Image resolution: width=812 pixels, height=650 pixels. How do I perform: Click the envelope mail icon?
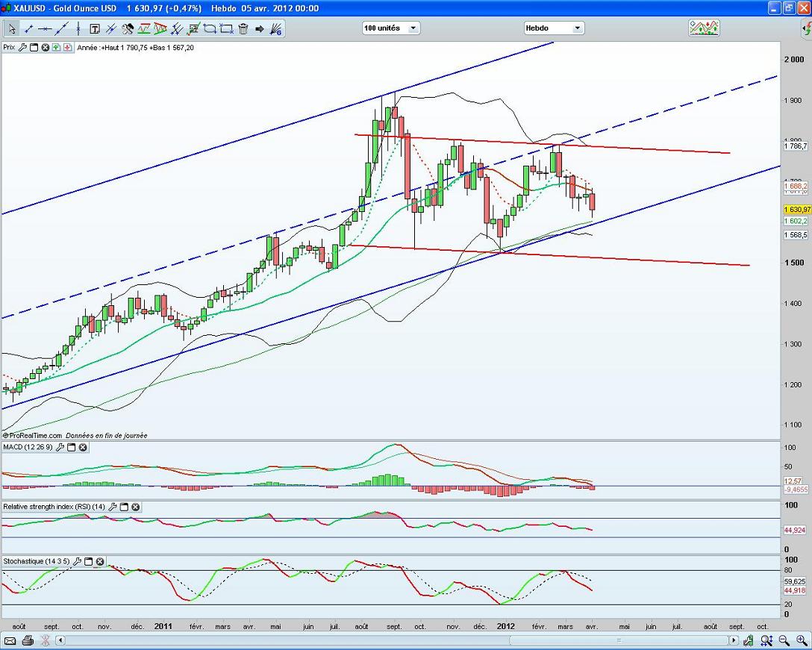click(10, 641)
